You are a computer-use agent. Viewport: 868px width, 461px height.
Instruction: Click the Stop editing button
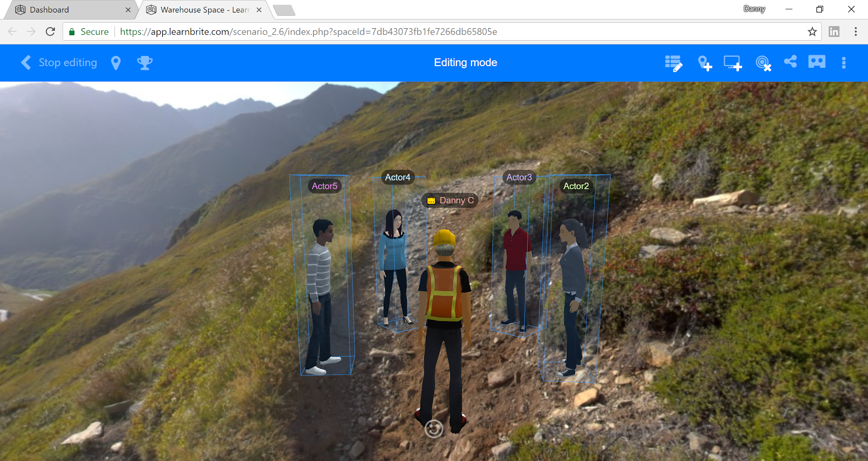(x=68, y=63)
